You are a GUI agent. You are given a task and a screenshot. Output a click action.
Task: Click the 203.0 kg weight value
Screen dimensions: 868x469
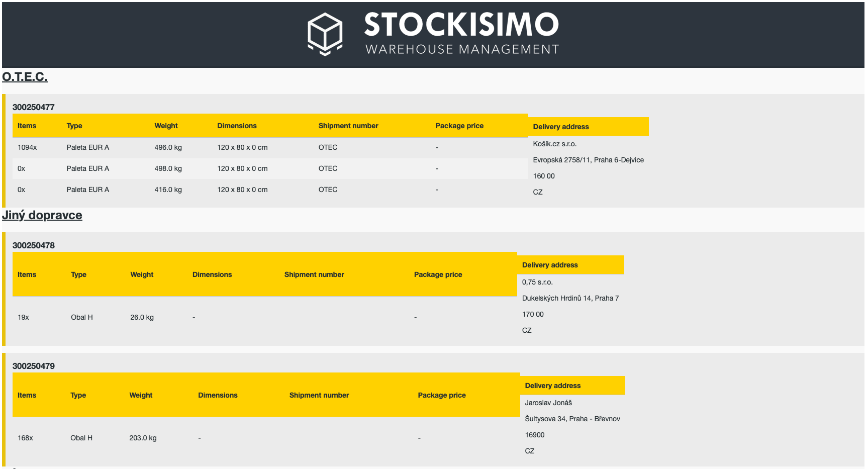point(143,438)
